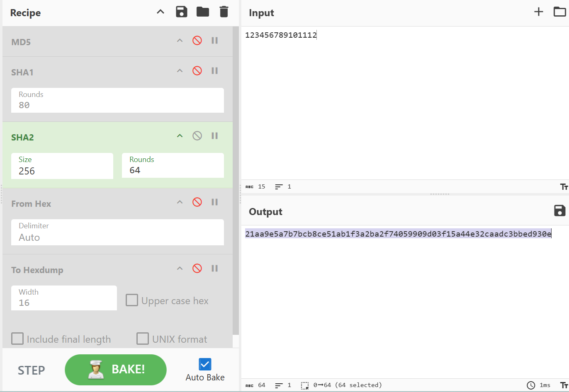Click the output line count indicator
Screen dimensions: 569x392
283,385
